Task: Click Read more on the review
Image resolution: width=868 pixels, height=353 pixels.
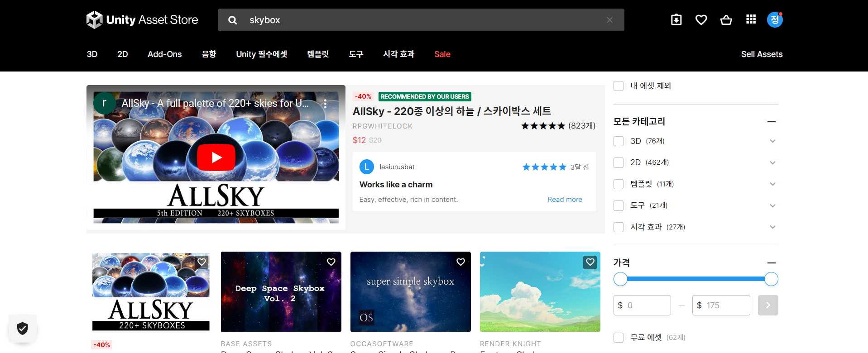Action: pyautogui.click(x=565, y=200)
